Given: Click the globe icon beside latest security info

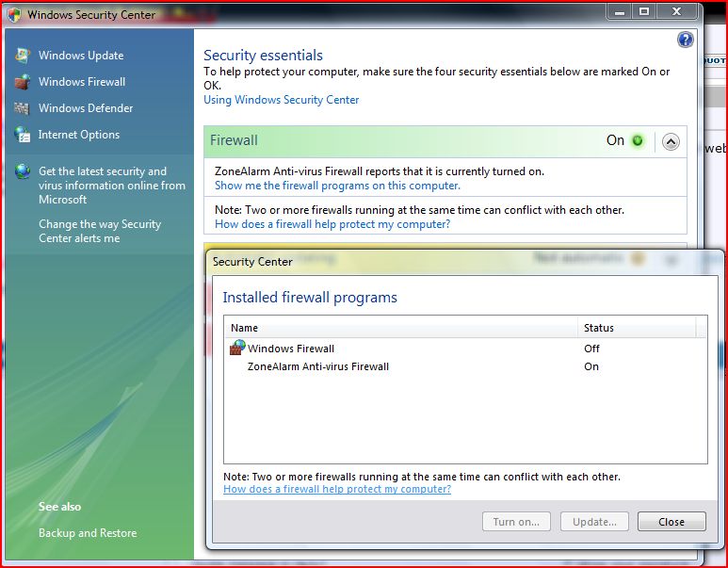Looking at the screenshot, I should [x=22, y=171].
